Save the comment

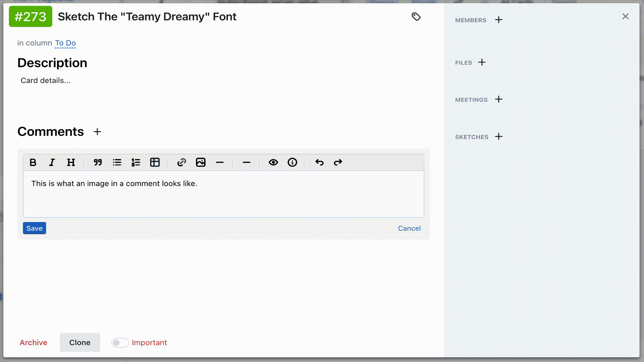pos(35,228)
